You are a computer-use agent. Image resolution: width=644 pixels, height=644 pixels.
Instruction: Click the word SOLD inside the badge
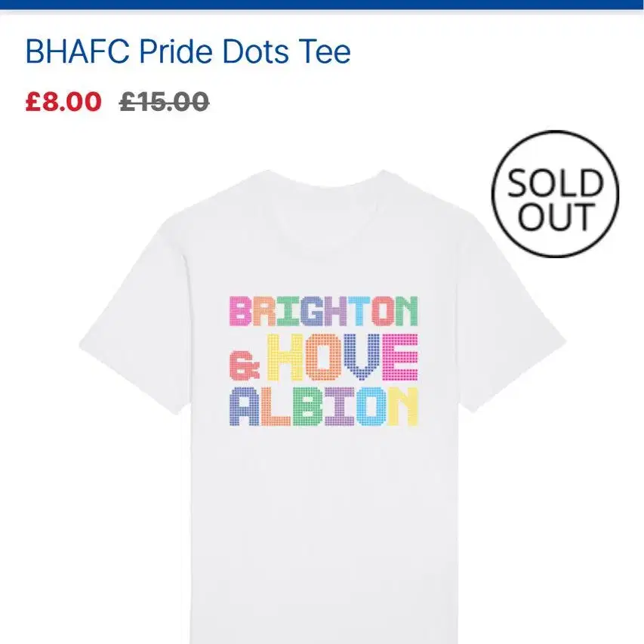[555, 183]
